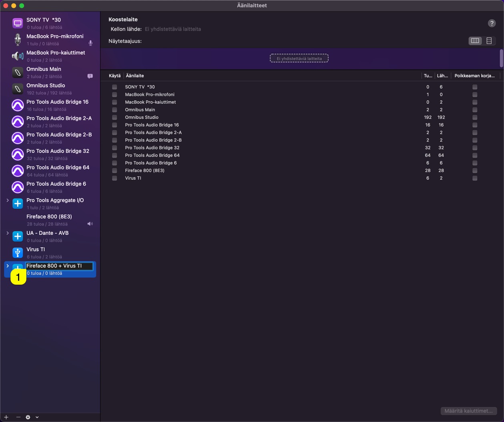Expand the Pro Tools Aggregate I/O device
The height and width of the screenshot is (422, 504).
[8, 200]
